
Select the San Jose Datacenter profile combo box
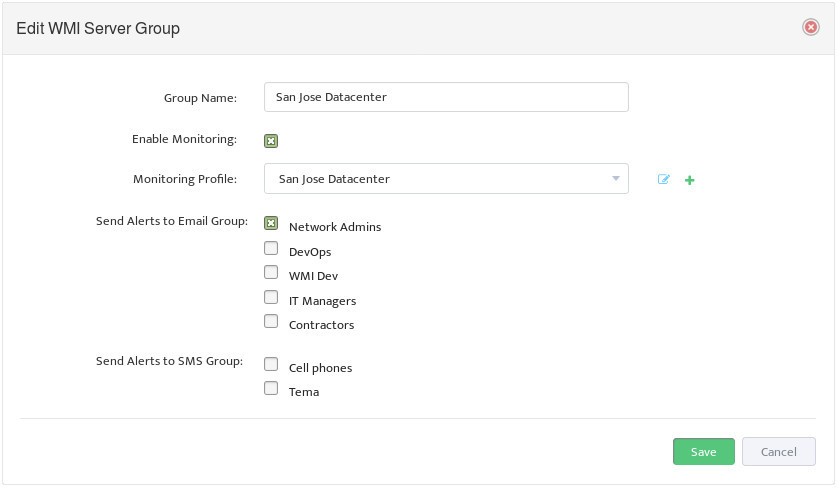(x=446, y=179)
